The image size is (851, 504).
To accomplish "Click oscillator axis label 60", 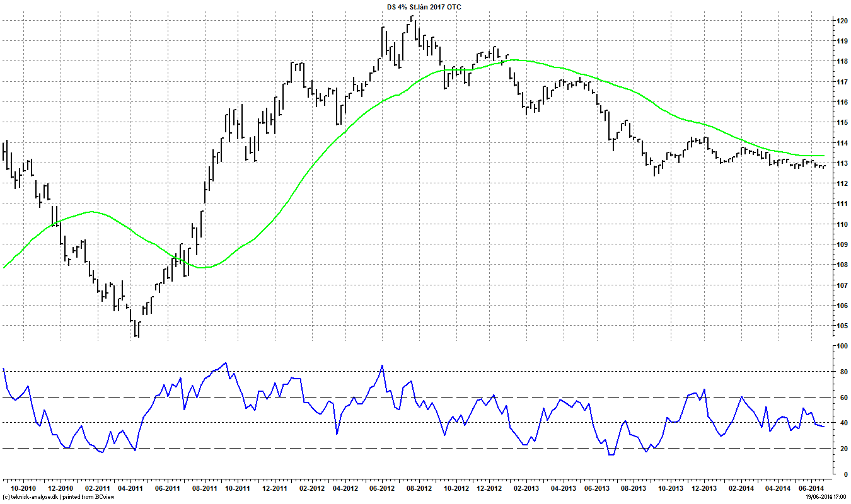I will pyautogui.click(x=843, y=397).
